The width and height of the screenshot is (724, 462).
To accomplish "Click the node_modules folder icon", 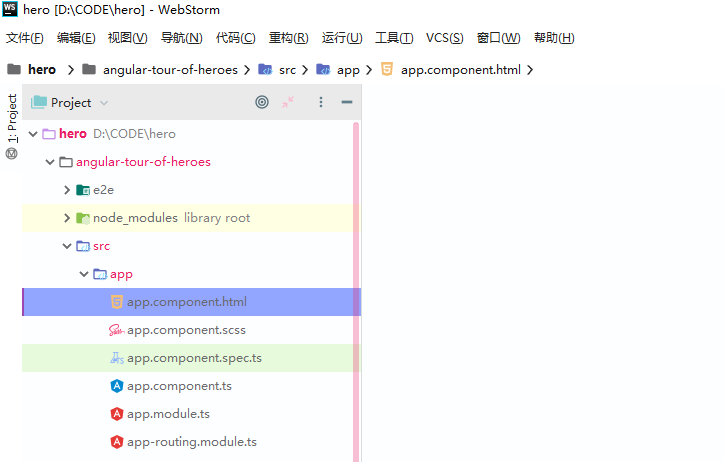I will tap(83, 218).
